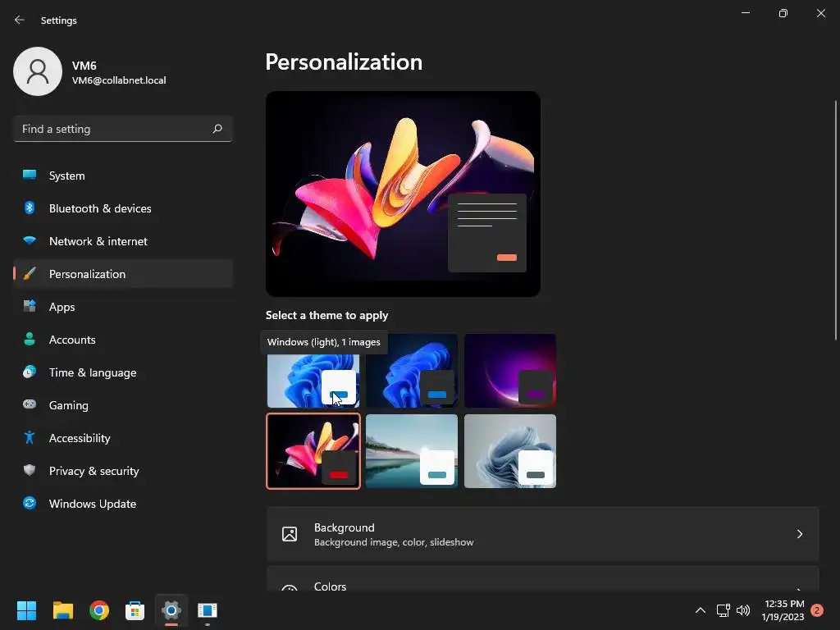Apply the Sunrise lake theme
Screen dimensions: 840x630
[x=412, y=451]
